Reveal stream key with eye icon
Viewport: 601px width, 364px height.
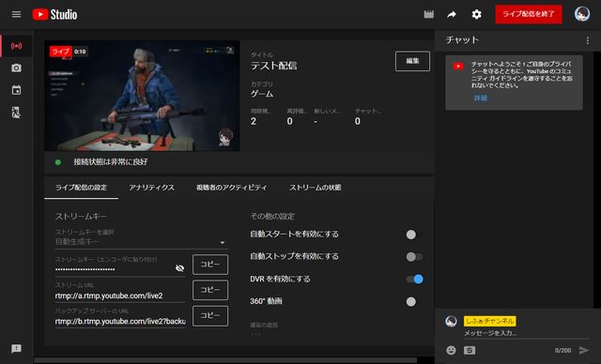click(179, 268)
